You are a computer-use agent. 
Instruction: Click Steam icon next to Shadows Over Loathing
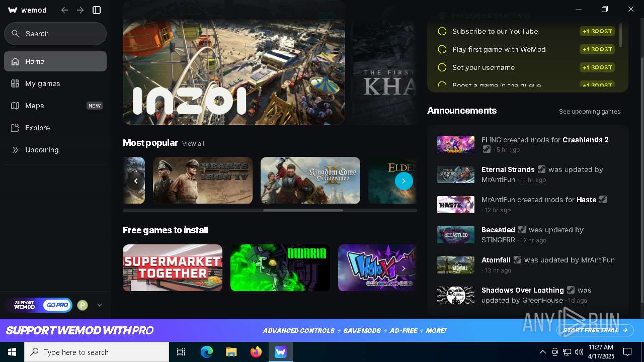571,290
